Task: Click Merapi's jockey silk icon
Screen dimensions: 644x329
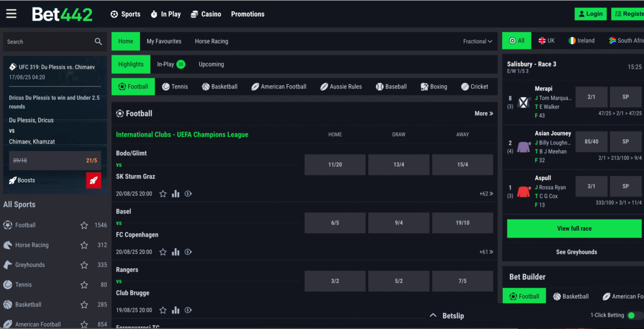Action: (524, 102)
